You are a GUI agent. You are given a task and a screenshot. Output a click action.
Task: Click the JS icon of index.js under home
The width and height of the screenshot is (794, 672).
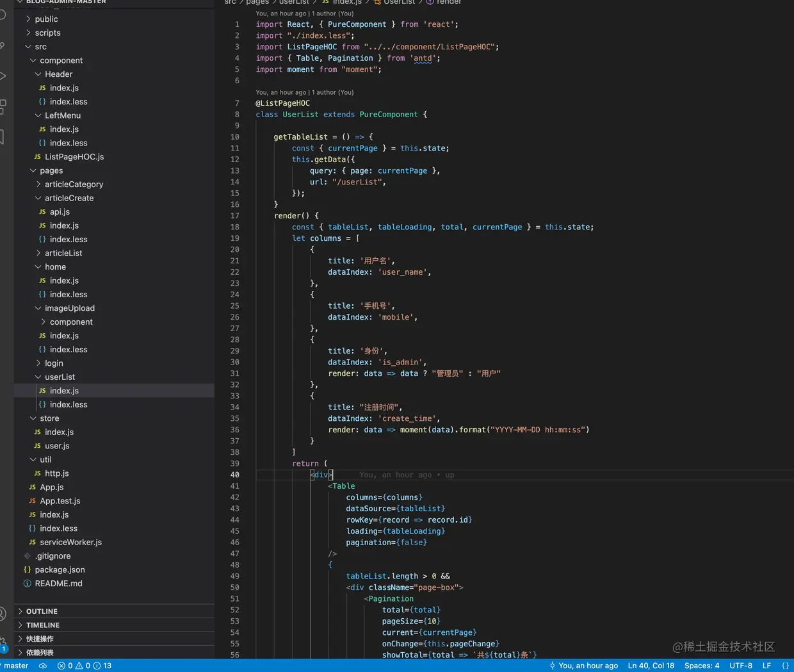pyautogui.click(x=42, y=281)
